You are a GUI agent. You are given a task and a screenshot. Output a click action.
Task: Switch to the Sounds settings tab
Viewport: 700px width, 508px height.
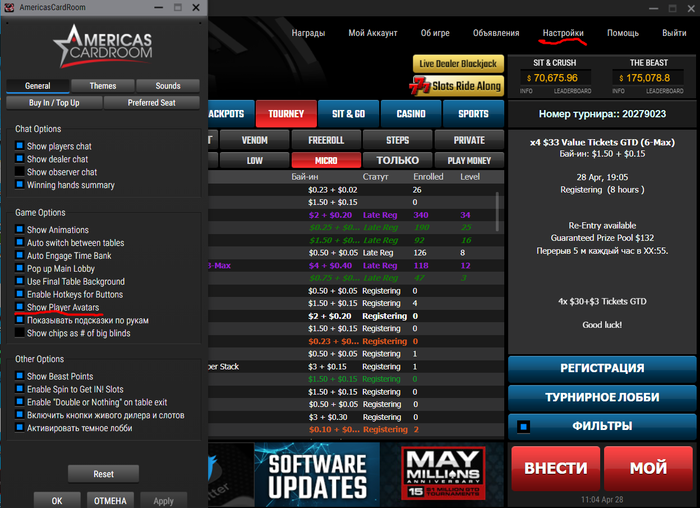tap(168, 86)
